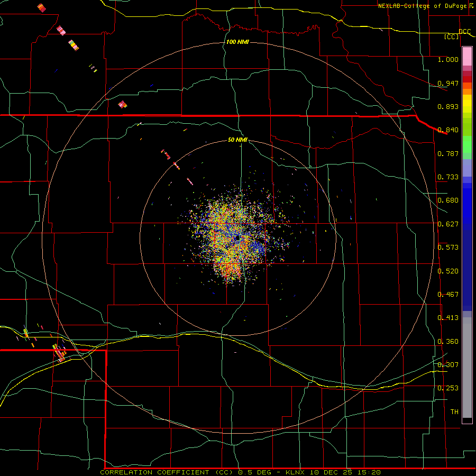The width and height of the screenshot is (476, 476).
Task: Select the 0.947 legend value
Action: (448, 83)
